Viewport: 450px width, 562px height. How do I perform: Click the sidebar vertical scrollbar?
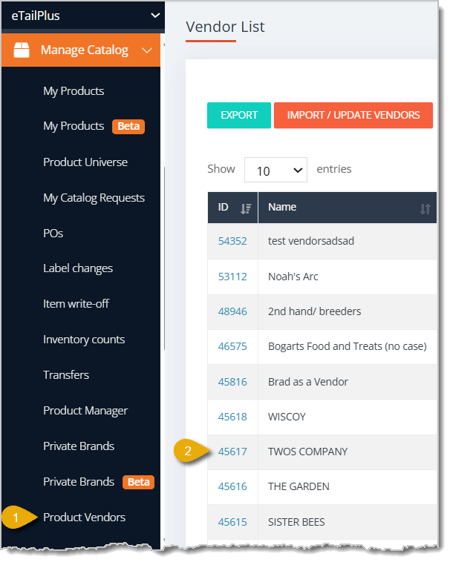pos(164,258)
